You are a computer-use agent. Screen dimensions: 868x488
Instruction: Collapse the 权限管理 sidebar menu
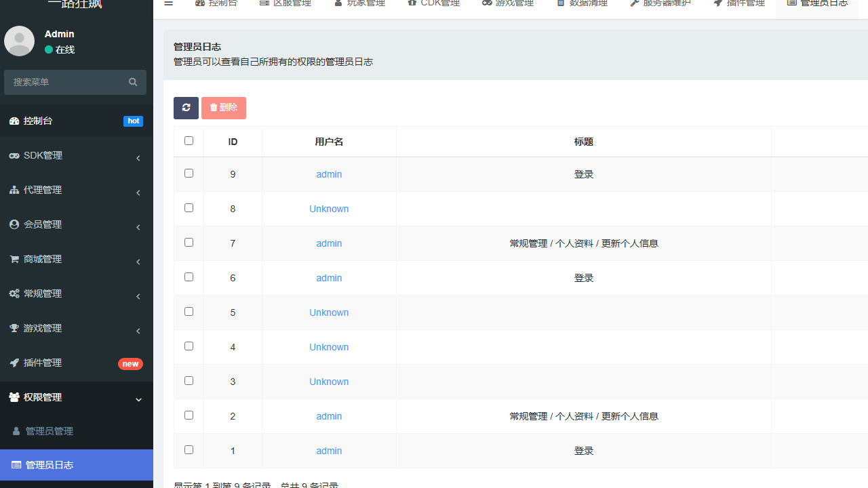(77, 397)
